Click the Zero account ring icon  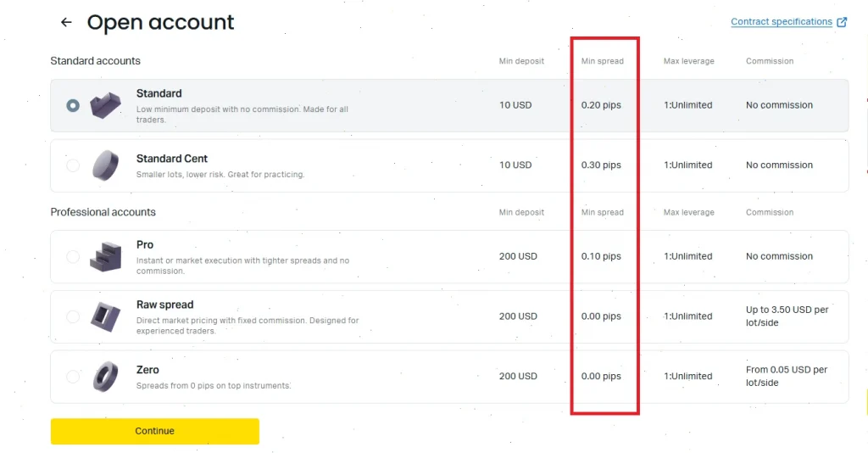click(x=105, y=377)
